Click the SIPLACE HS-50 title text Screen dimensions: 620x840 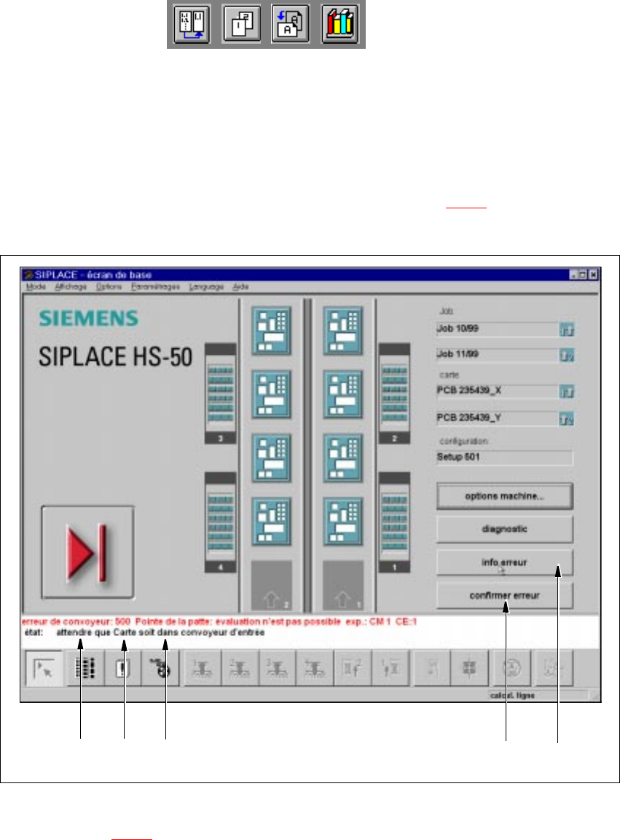(x=115, y=357)
